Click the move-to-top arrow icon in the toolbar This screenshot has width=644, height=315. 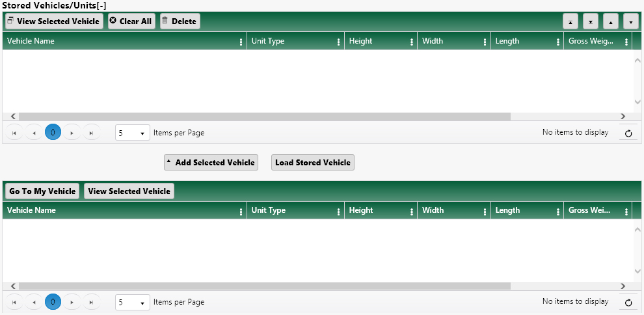(570, 21)
